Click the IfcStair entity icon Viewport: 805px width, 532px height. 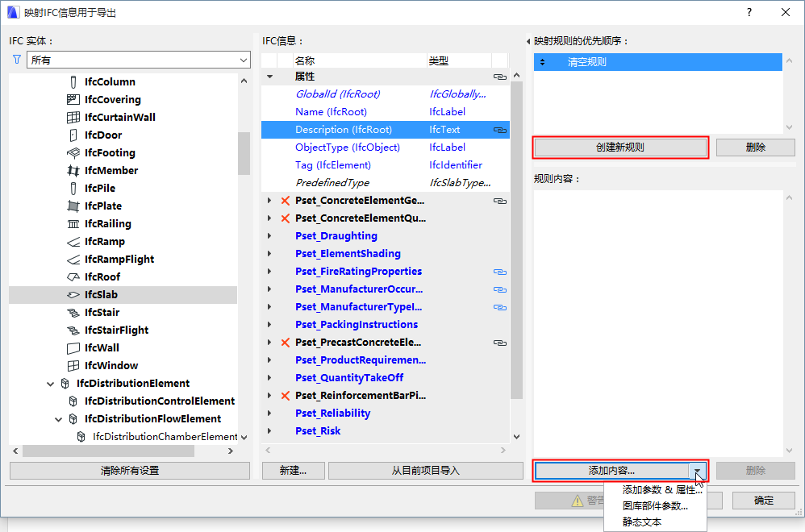tap(73, 313)
